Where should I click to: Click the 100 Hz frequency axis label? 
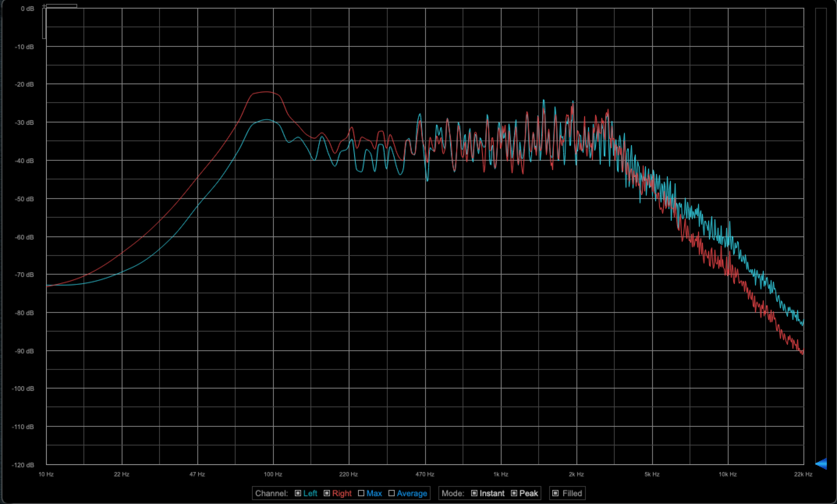pyautogui.click(x=273, y=474)
